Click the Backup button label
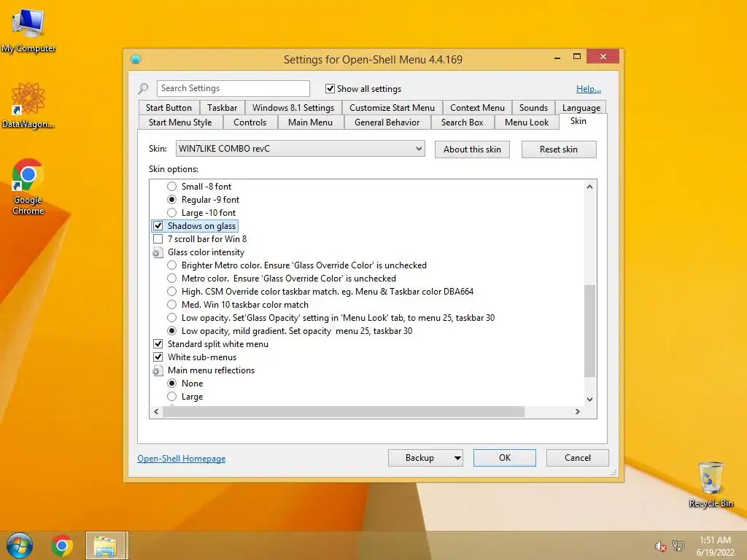 click(x=419, y=458)
